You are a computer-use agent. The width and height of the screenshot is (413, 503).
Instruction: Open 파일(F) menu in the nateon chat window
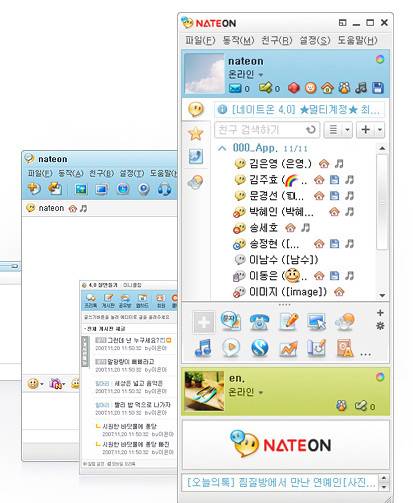tap(40, 173)
